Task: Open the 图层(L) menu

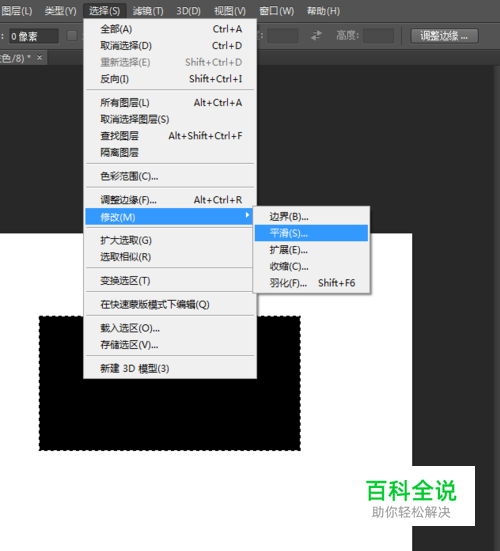Action: (x=16, y=11)
